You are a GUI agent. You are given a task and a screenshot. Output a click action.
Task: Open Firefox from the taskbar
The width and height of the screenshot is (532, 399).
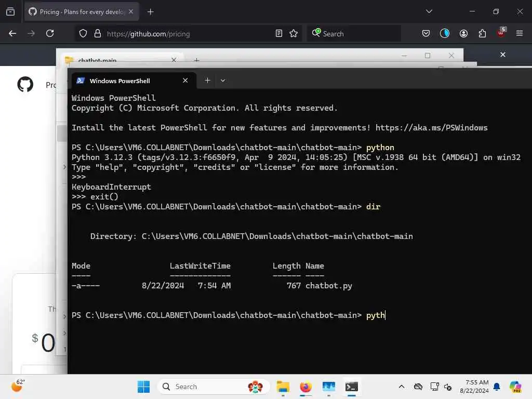[305, 387]
